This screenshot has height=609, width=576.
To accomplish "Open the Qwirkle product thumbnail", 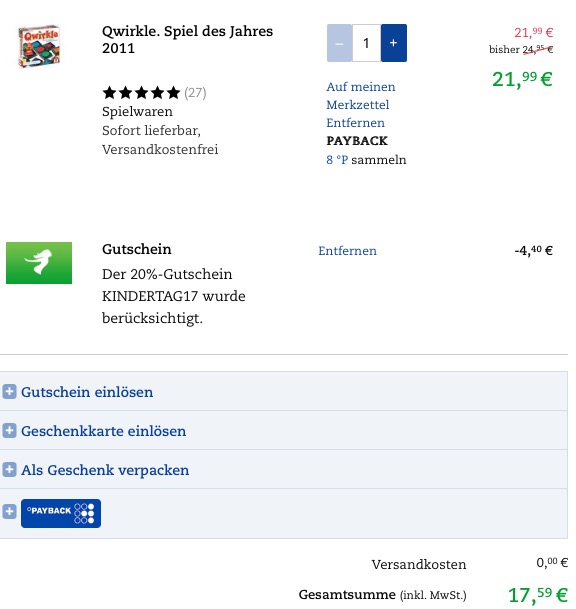I will (x=39, y=46).
